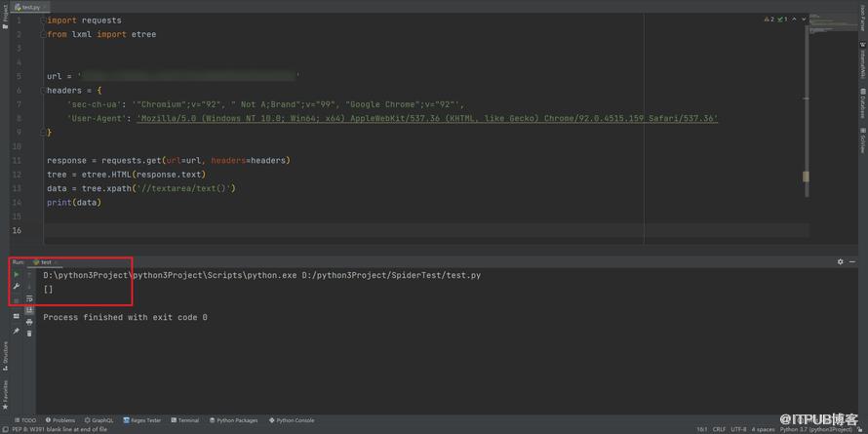Screen dimensions: 868x434
Task: Open the Python Console tool window
Action: [x=292, y=420]
